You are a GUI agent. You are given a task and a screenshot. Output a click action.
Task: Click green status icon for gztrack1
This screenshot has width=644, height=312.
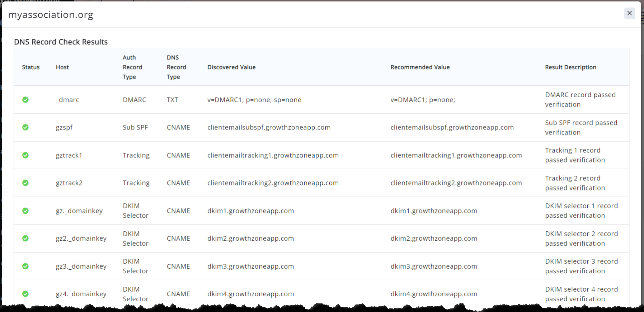coord(25,155)
